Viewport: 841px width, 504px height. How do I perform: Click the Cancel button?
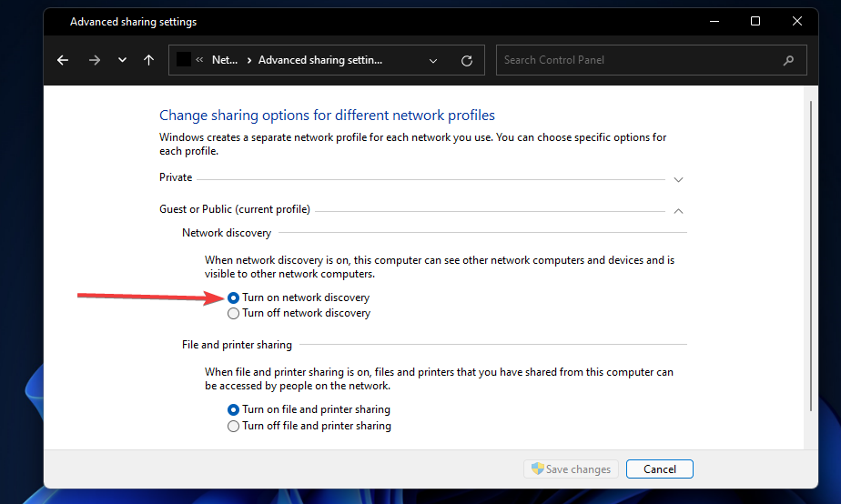660,469
